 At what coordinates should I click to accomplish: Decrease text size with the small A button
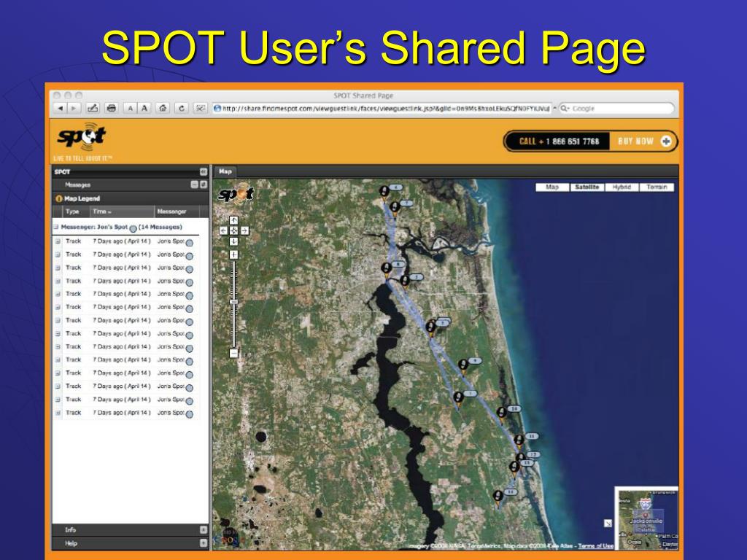coord(130,109)
